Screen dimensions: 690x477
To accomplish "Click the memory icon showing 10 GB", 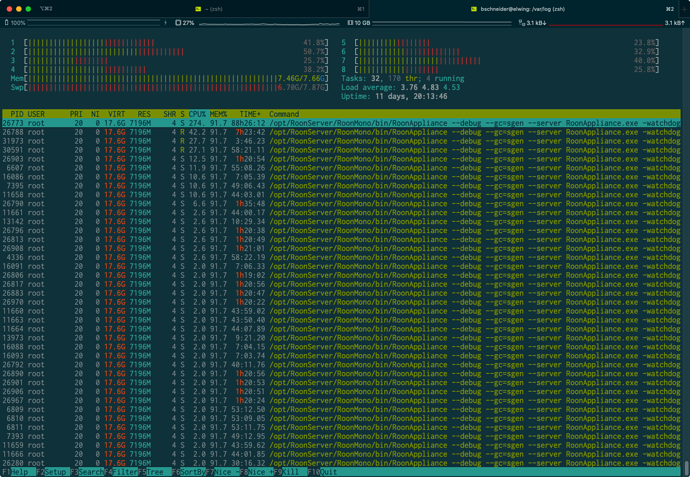I will [x=350, y=22].
